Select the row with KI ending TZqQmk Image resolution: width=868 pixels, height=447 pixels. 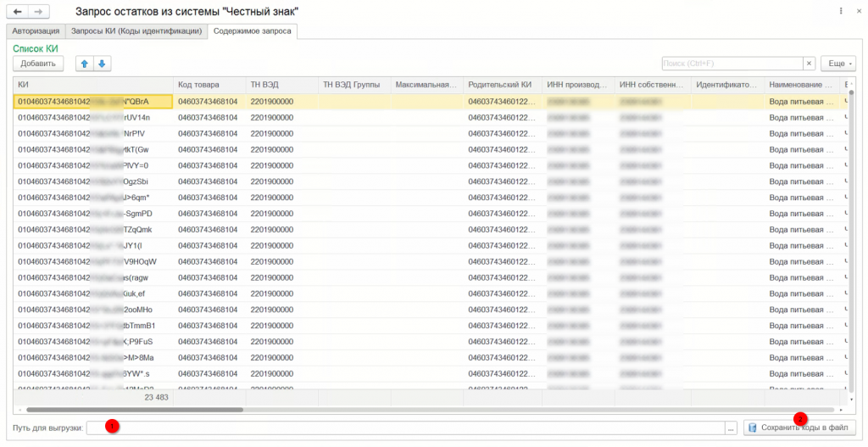click(430, 230)
